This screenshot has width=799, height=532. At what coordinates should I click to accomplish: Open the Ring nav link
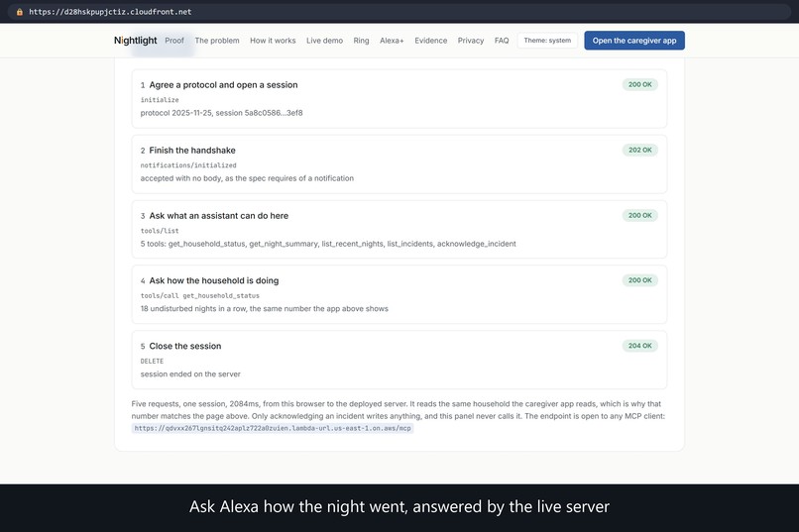coord(361,41)
